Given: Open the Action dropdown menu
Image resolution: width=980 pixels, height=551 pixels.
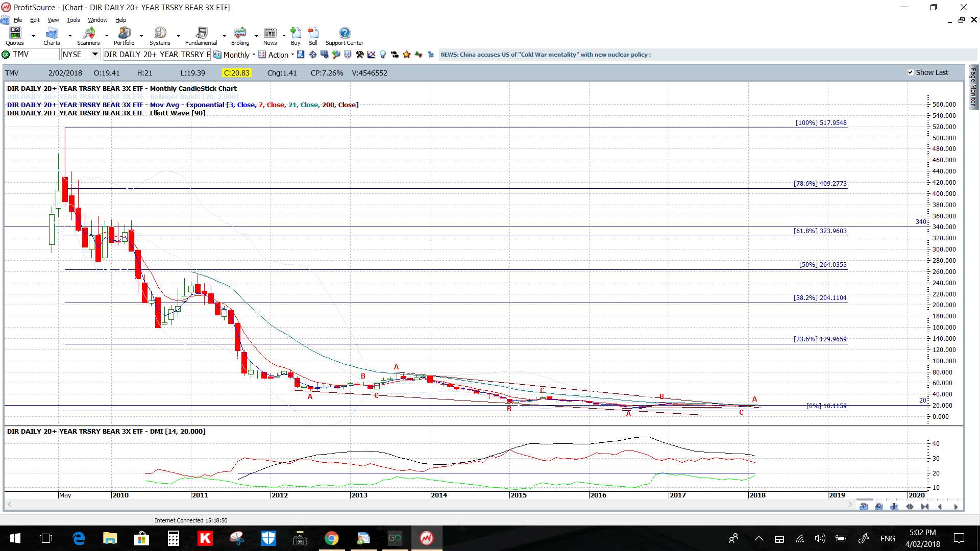Looking at the screenshot, I should [x=277, y=55].
